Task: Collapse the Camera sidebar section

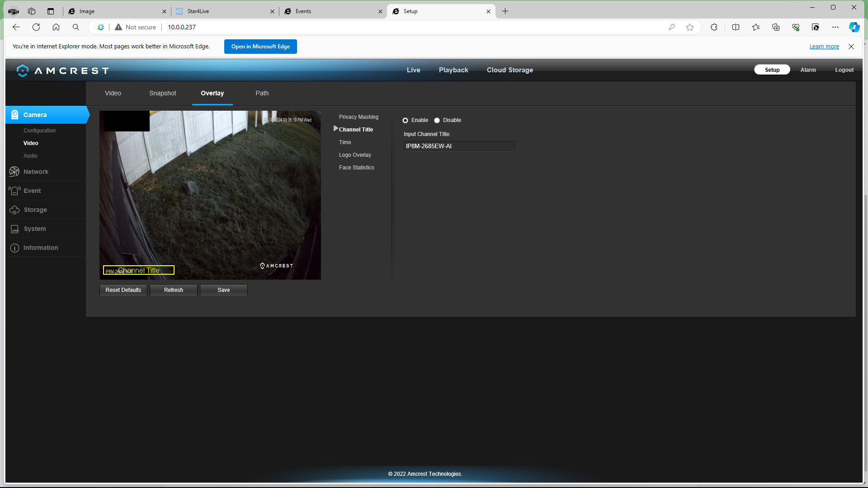Action: click(x=47, y=115)
